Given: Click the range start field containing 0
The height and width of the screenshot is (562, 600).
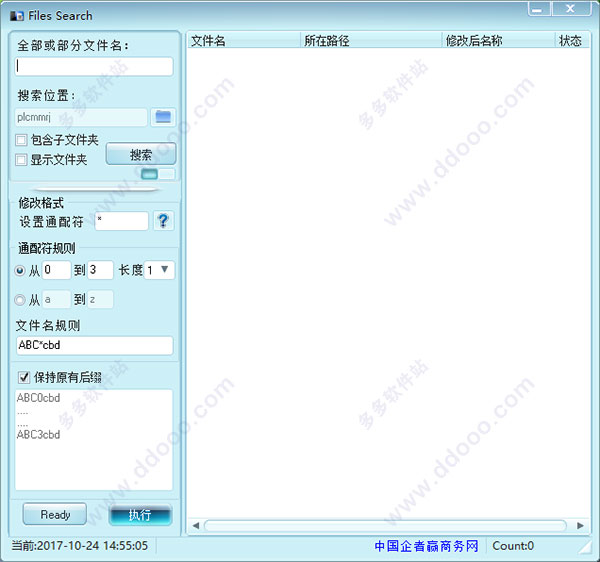Looking at the screenshot, I should [x=56, y=270].
